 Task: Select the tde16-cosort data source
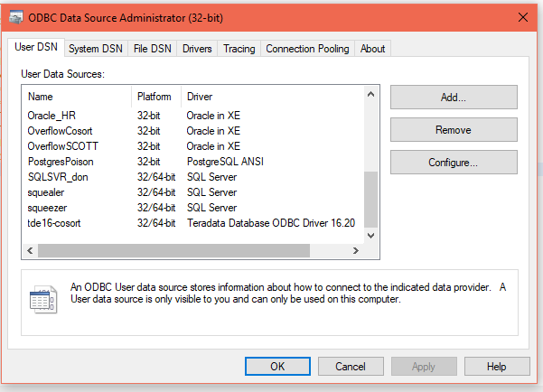(54, 223)
